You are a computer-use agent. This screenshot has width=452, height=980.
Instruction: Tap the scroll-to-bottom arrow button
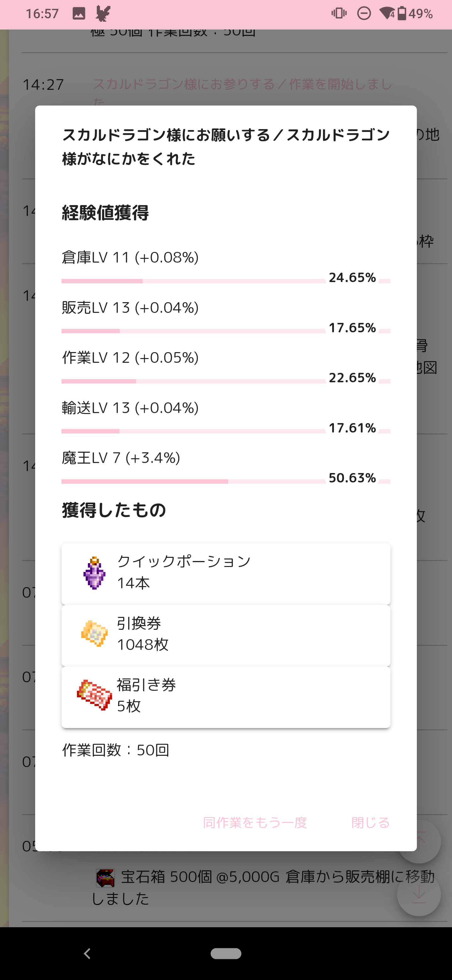[419, 894]
